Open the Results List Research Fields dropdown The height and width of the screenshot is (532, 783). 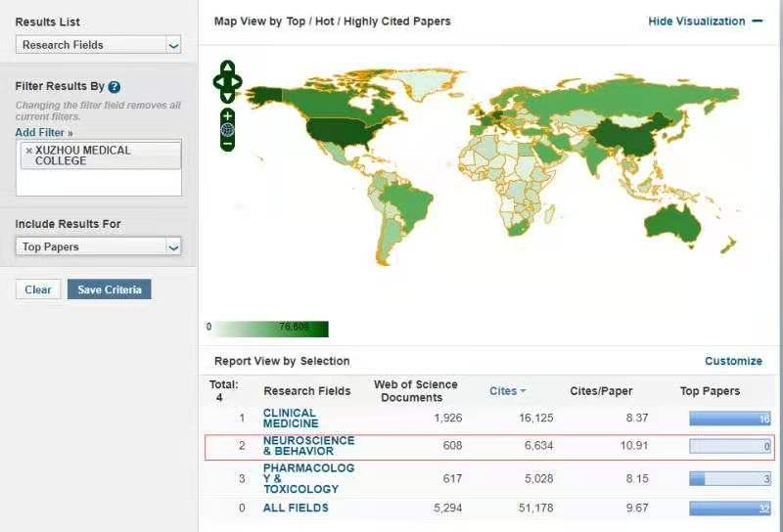tap(99, 45)
